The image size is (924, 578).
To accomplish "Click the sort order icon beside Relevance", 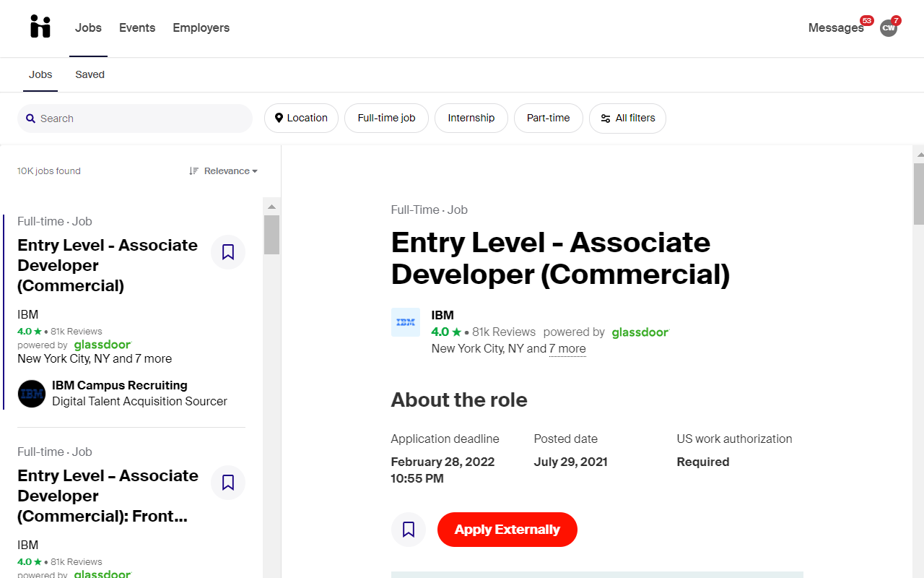I will click(x=193, y=171).
